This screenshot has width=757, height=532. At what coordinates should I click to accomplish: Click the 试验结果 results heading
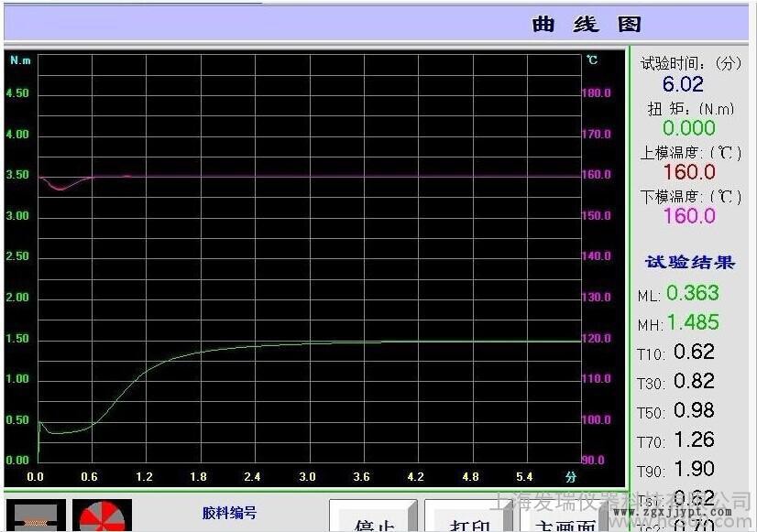(690, 262)
